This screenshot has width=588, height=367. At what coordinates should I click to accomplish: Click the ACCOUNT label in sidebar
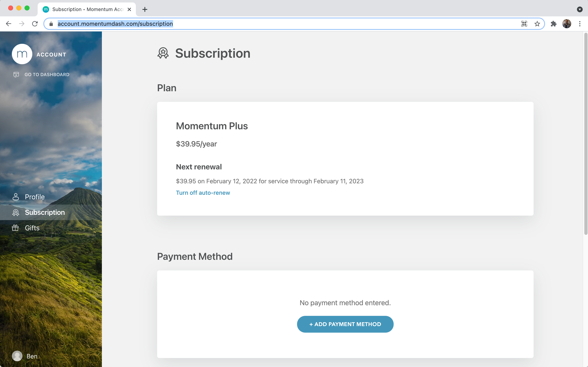(x=51, y=55)
